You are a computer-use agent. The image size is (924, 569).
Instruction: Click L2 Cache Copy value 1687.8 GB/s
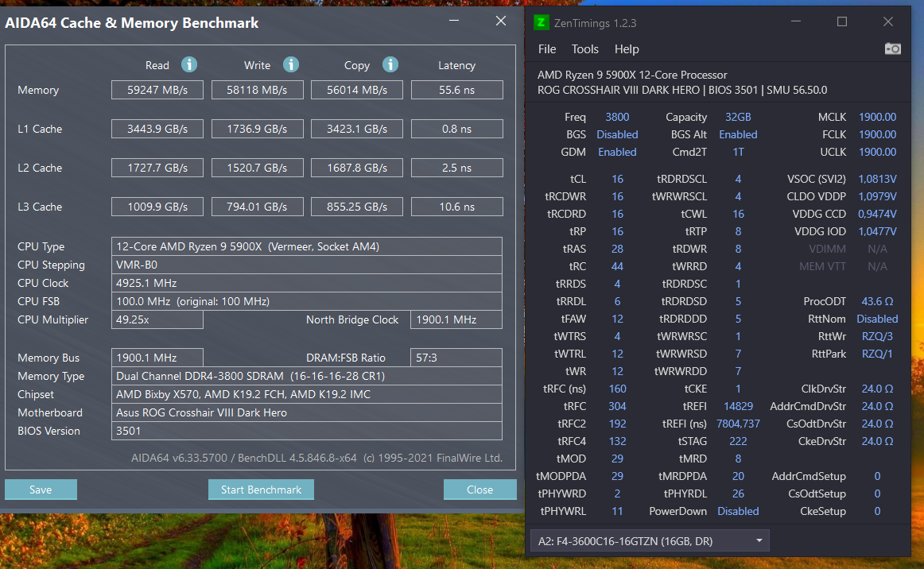[x=357, y=168]
